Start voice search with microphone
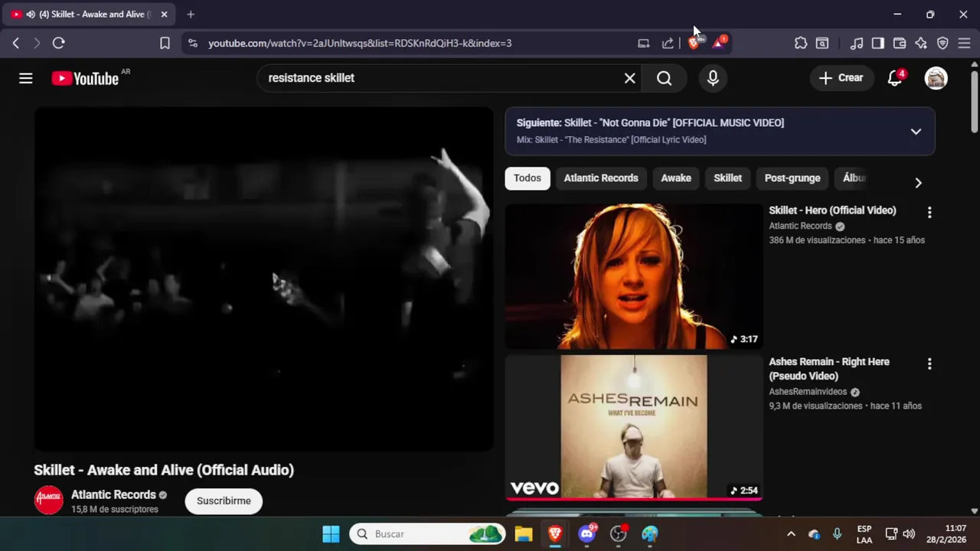The image size is (980, 551). pyautogui.click(x=713, y=78)
